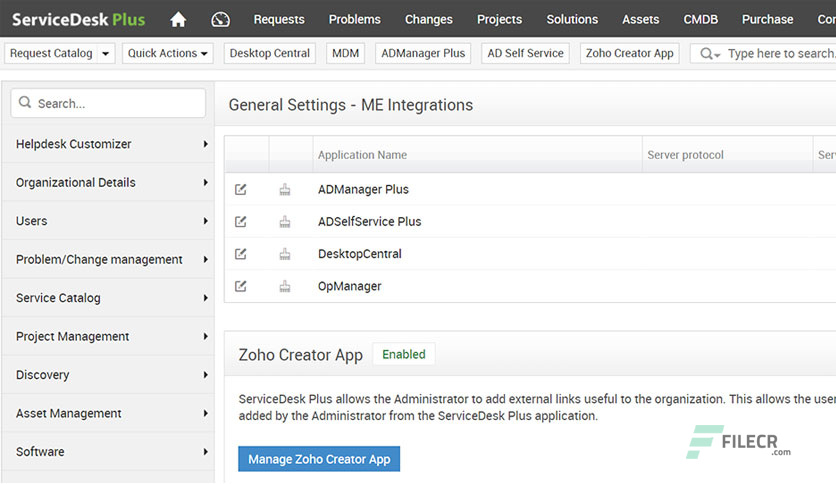Select the OpManager row name

click(x=350, y=286)
